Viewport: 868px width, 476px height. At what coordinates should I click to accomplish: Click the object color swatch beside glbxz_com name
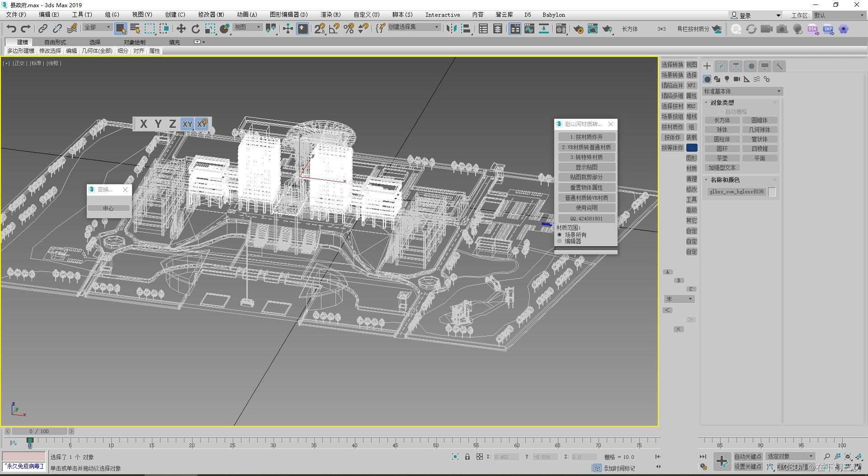coord(772,191)
